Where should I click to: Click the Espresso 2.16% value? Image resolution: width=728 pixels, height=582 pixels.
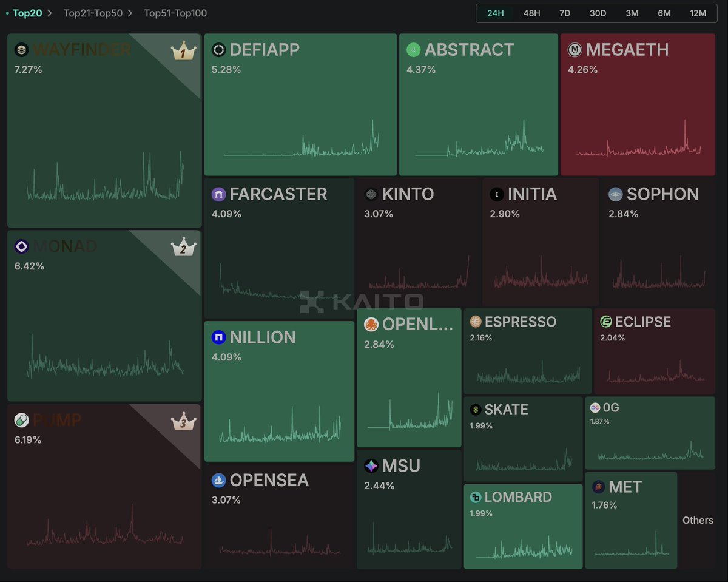[x=481, y=337]
